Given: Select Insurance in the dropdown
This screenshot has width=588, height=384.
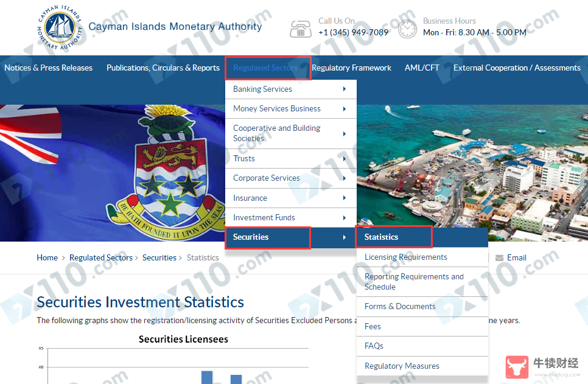Looking at the screenshot, I should coord(290,198).
